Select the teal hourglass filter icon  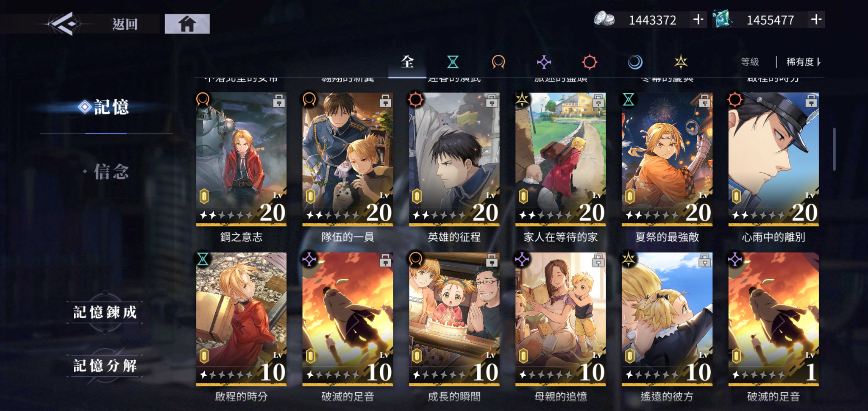coord(453,62)
